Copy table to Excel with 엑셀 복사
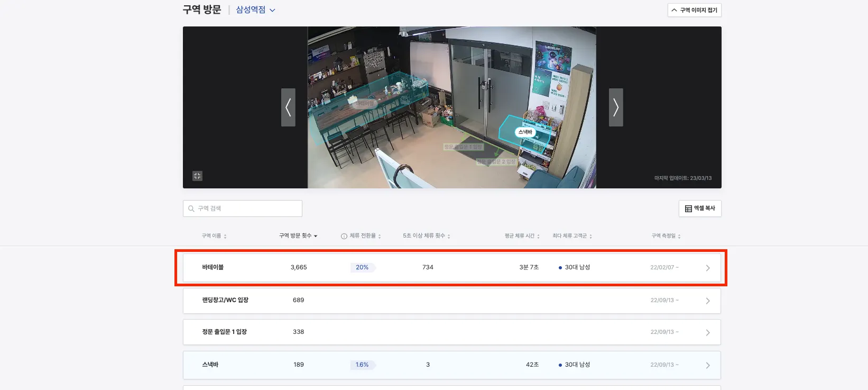Viewport: 868px width, 390px height. pyautogui.click(x=700, y=208)
